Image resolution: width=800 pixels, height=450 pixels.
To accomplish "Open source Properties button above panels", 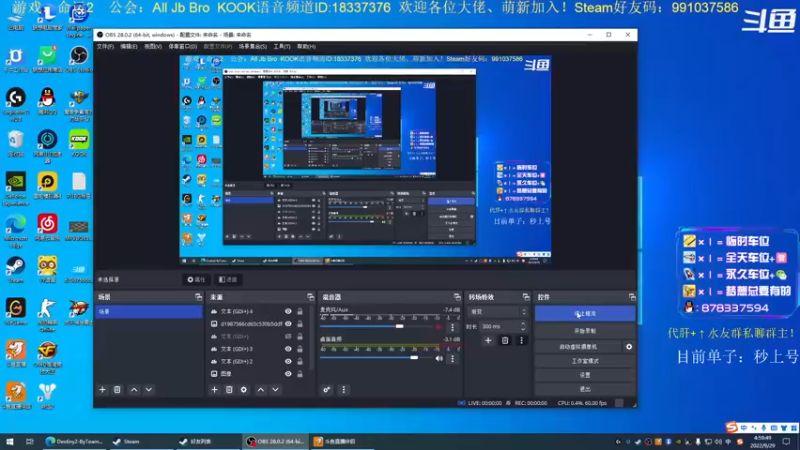I will 196,280.
